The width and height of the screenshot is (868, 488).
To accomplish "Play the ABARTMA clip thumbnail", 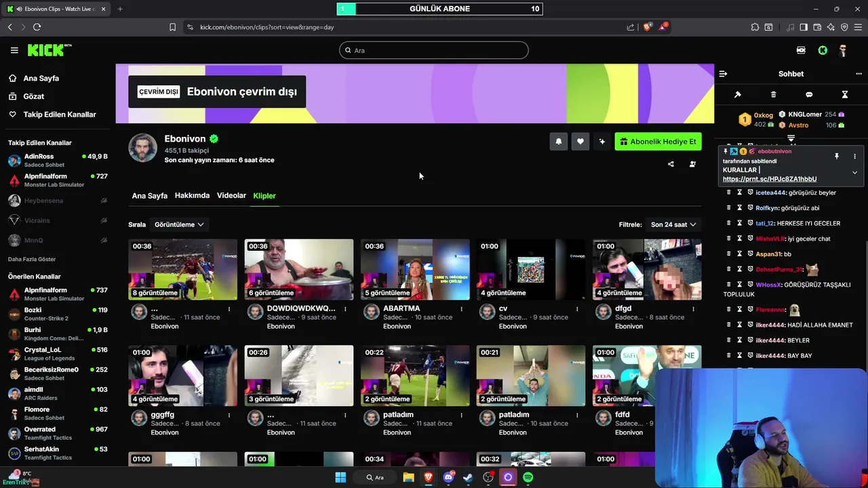I will [x=415, y=269].
